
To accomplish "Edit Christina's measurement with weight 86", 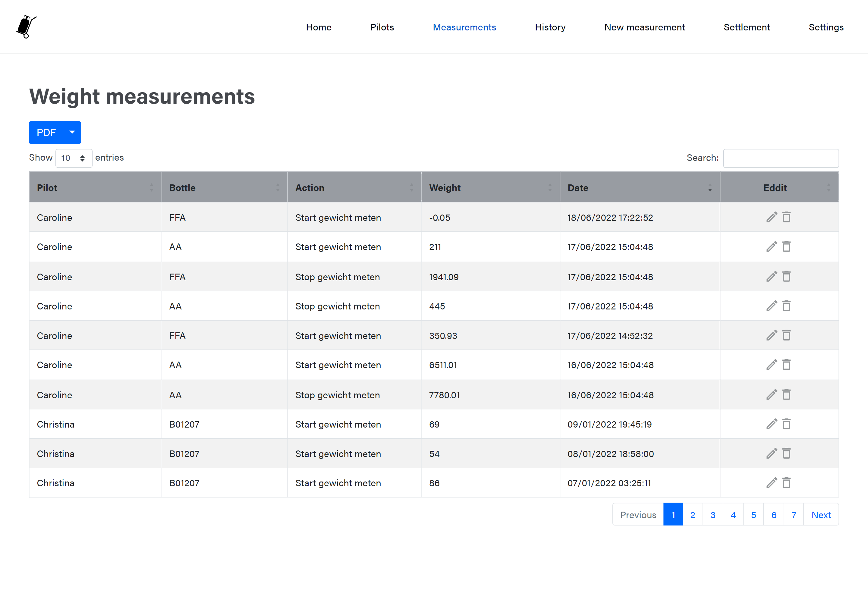I will (772, 483).
